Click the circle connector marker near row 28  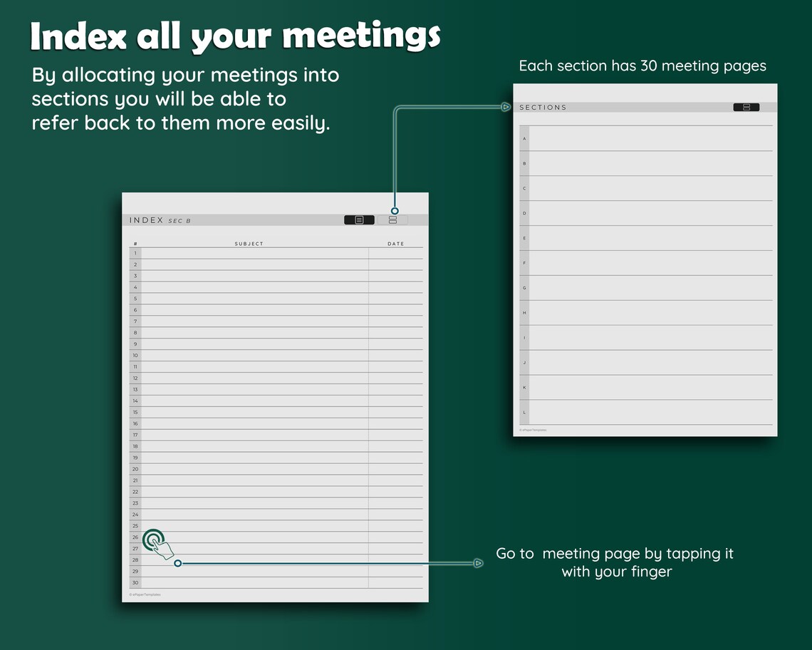177,563
